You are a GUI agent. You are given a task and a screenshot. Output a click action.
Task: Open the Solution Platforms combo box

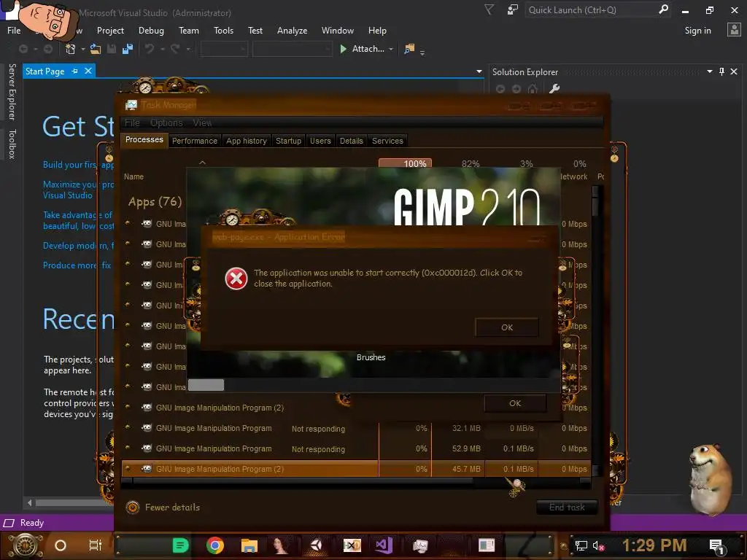292,49
